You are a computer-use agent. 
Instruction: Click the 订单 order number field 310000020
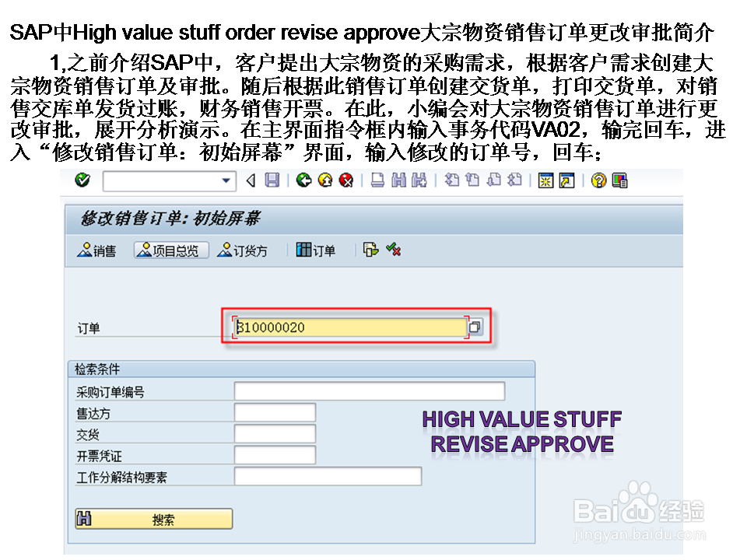coord(351,327)
